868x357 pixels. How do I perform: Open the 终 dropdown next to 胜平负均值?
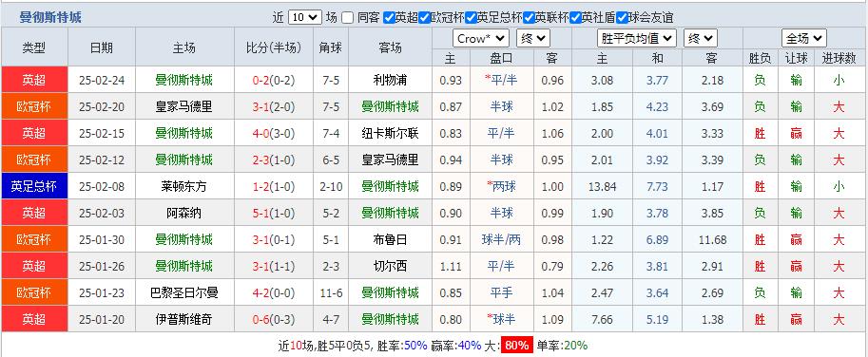701,39
